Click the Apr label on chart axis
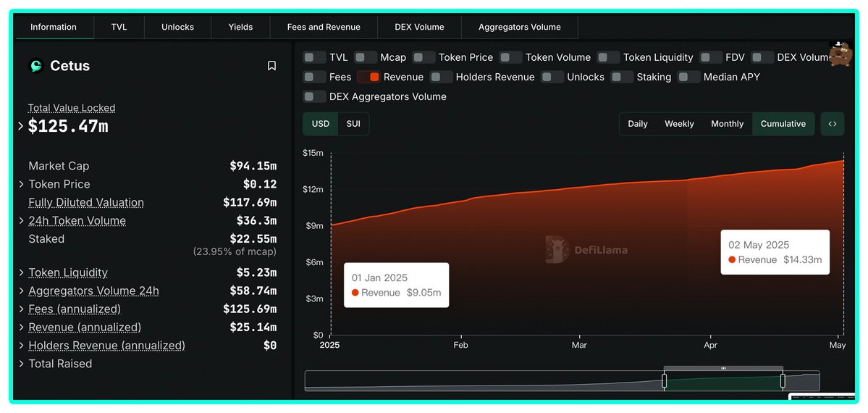The height and width of the screenshot is (413, 868). 710,345
